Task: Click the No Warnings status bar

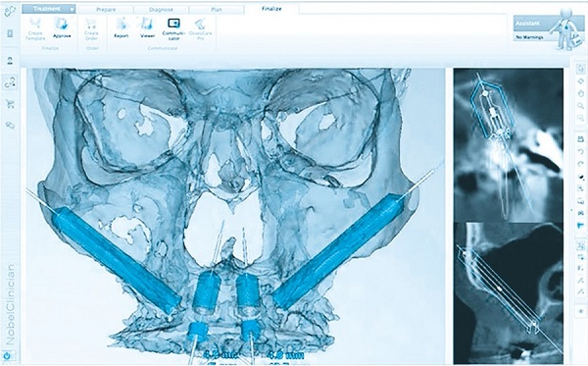Action: point(533,37)
